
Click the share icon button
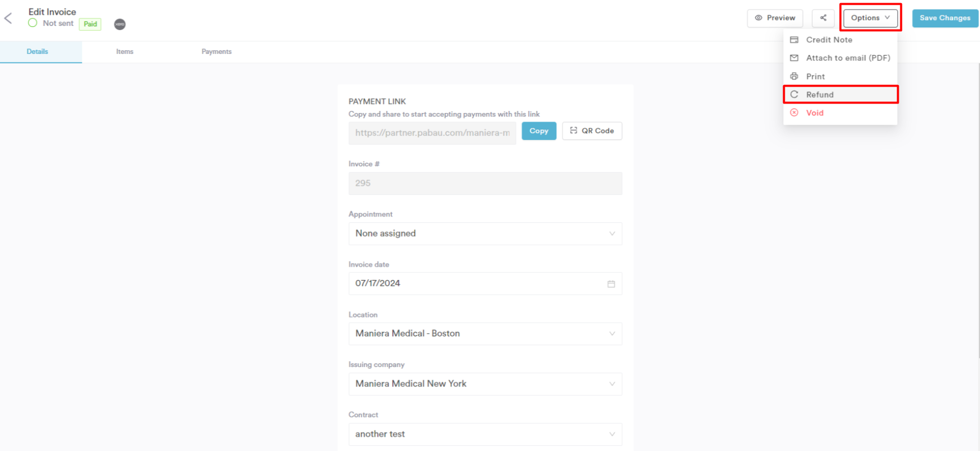click(x=823, y=18)
